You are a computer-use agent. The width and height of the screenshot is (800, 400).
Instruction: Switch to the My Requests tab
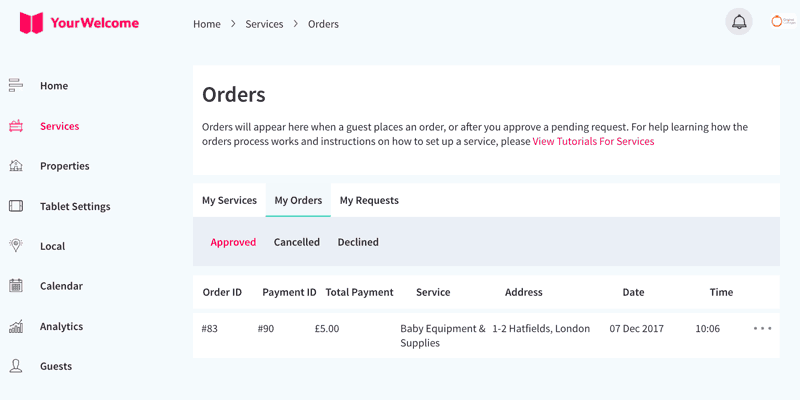click(369, 201)
